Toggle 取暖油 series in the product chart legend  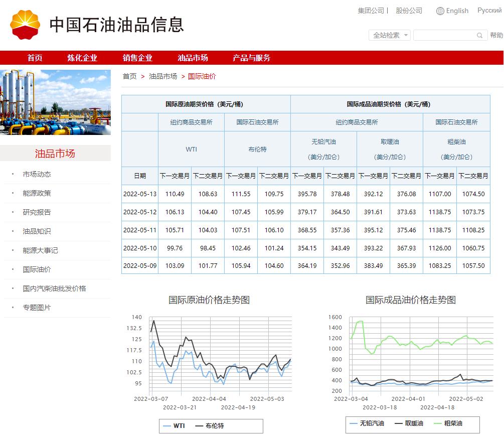click(x=414, y=424)
